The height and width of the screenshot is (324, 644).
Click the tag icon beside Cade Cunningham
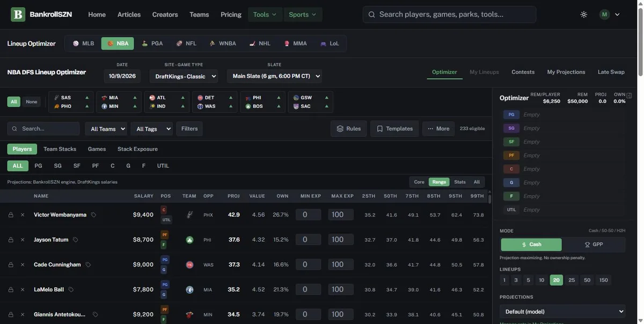click(88, 265)
